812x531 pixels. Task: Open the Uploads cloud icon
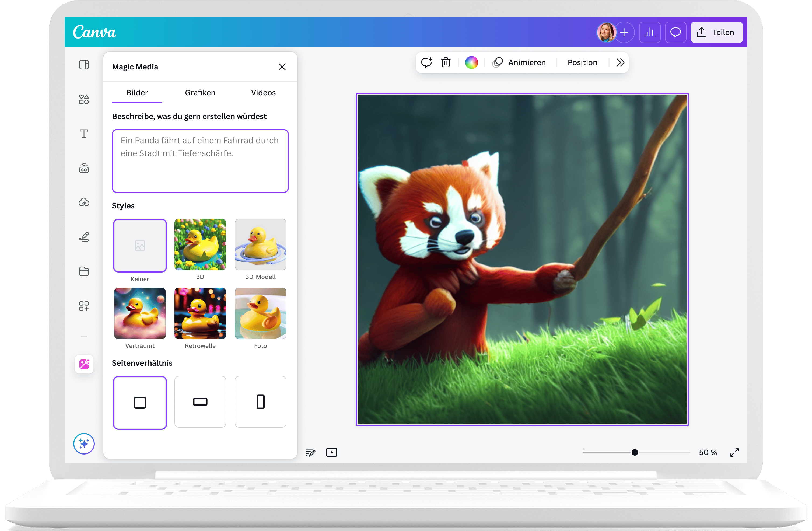pyautogui.click(x=84, y=202)
